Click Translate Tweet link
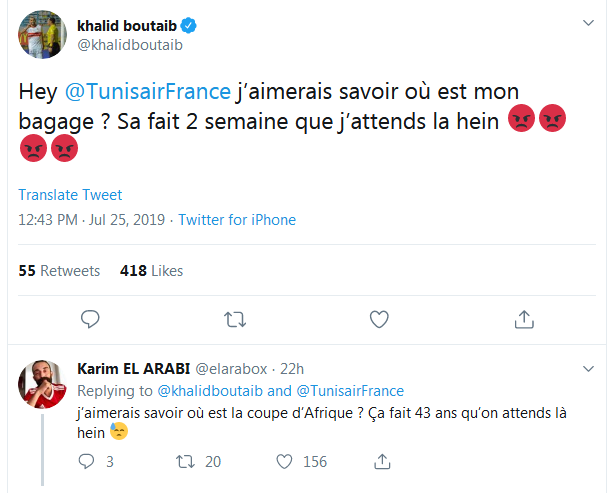 click(x=70, y=195)
